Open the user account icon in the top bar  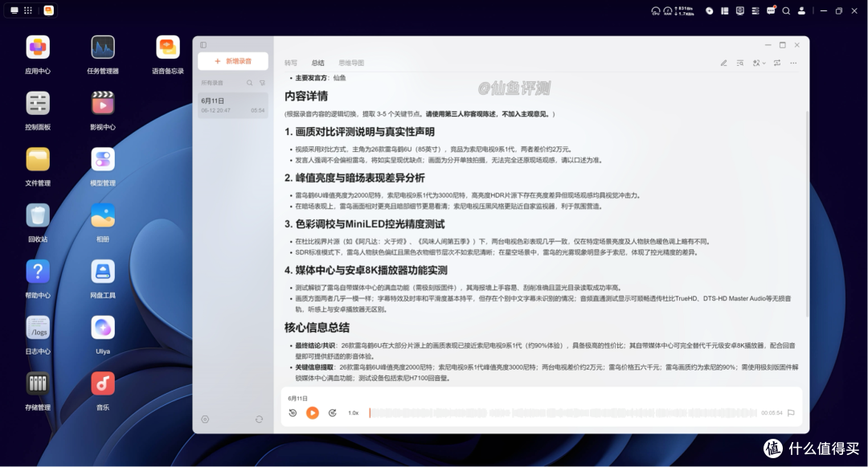[x=801, y=10]
